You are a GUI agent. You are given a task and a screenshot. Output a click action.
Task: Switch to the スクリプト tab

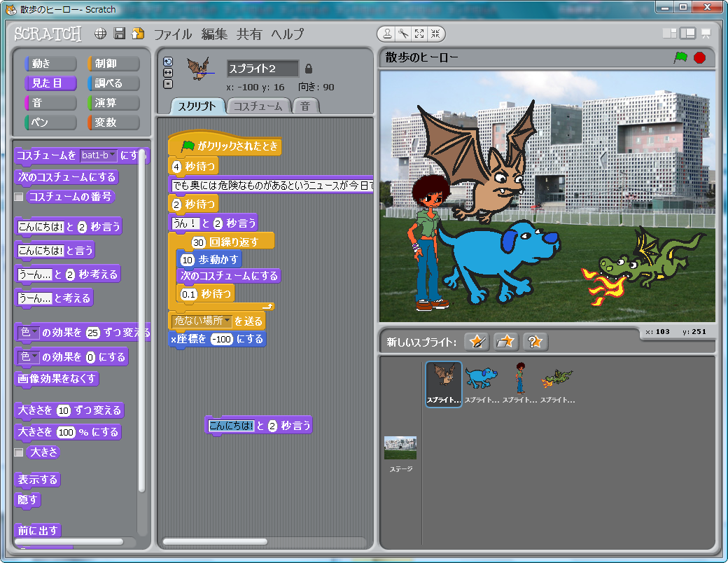pos(197,106)
